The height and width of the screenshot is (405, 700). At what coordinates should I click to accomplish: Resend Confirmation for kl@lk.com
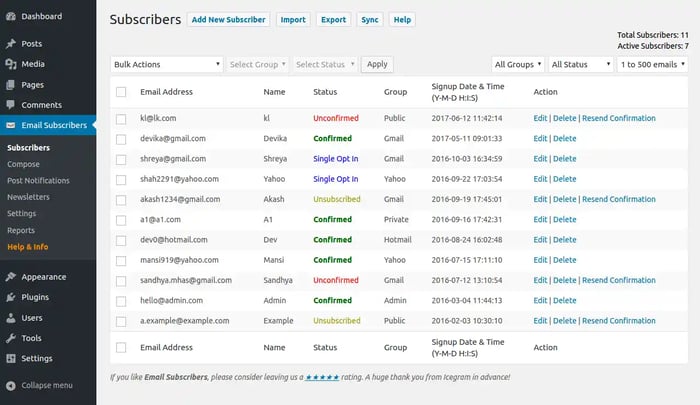point(618,118)
